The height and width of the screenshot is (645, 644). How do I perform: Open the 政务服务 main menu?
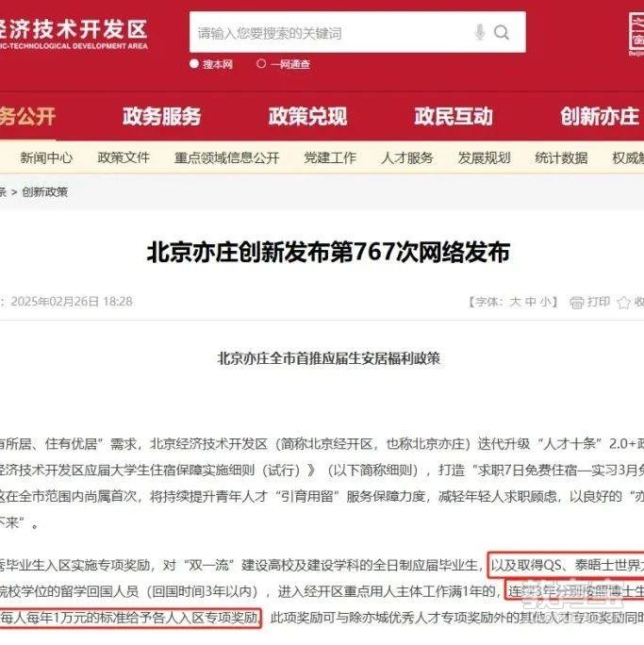pos(161,116)
